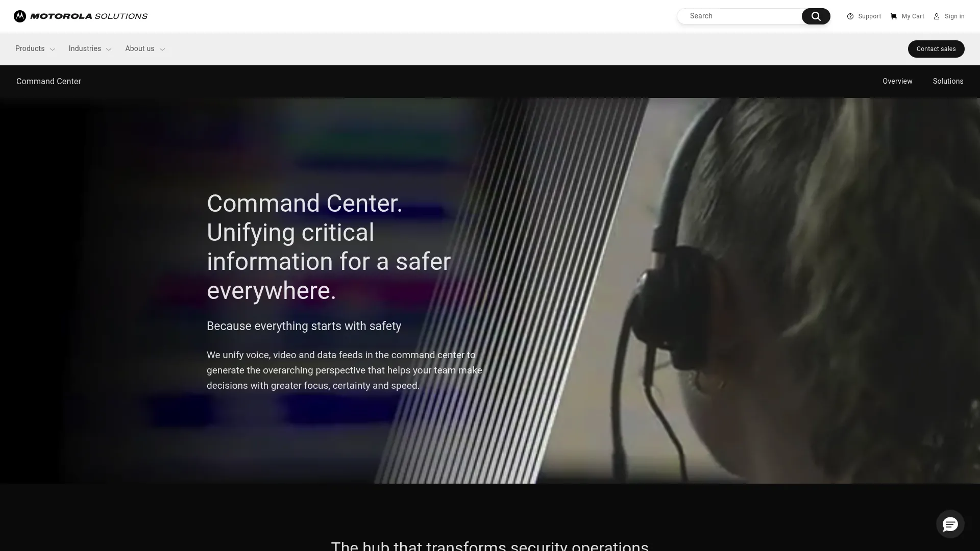This screenshot has height=551, width=980.
Task: Open the chat bubble widget
Action: (x=950, y=524)
